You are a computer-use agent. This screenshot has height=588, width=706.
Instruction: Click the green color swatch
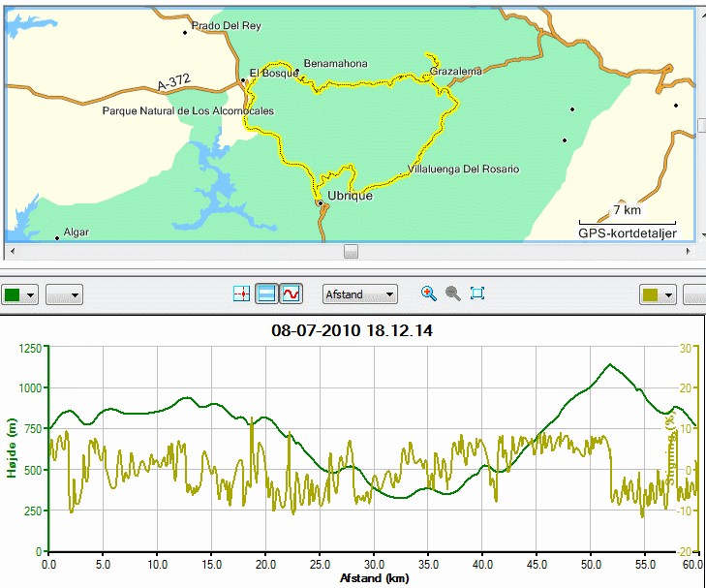(13, 295)
